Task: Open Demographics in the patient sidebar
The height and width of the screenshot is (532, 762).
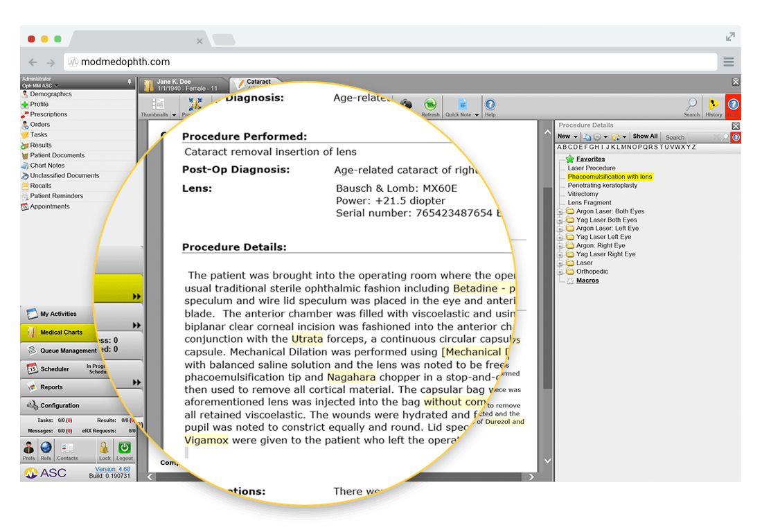Action: pos(51,94)
